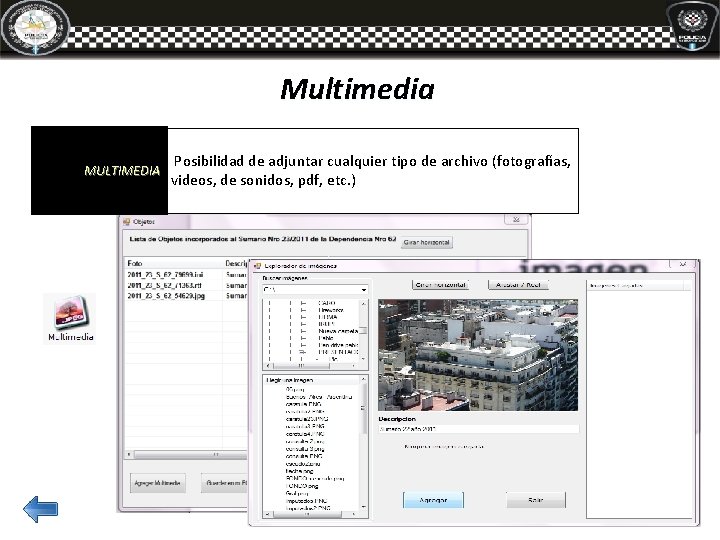Click the Policia shield emblem at top right
This screenshot has width=720, height=540.
point(692,25)
